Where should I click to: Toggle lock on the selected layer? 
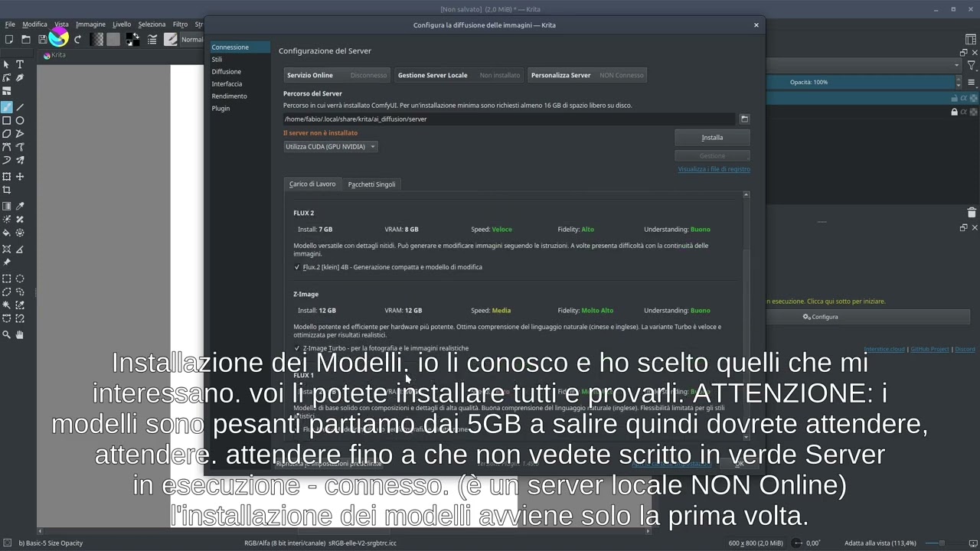(x=955, y=98)
